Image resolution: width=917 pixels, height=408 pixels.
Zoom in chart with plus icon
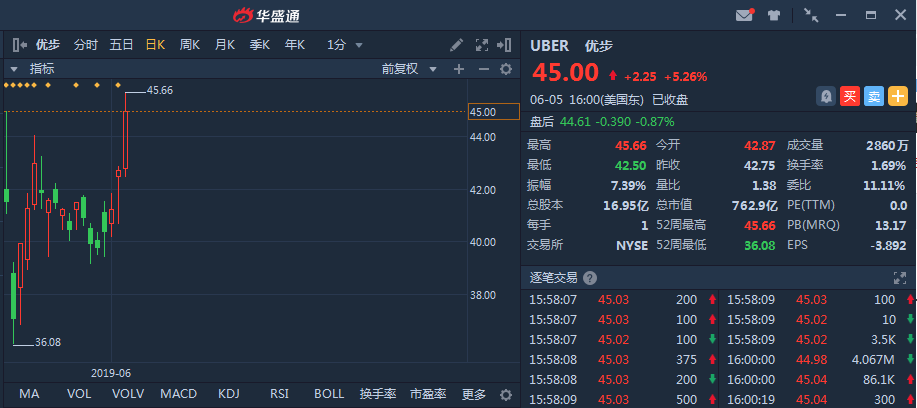(459, 69)
